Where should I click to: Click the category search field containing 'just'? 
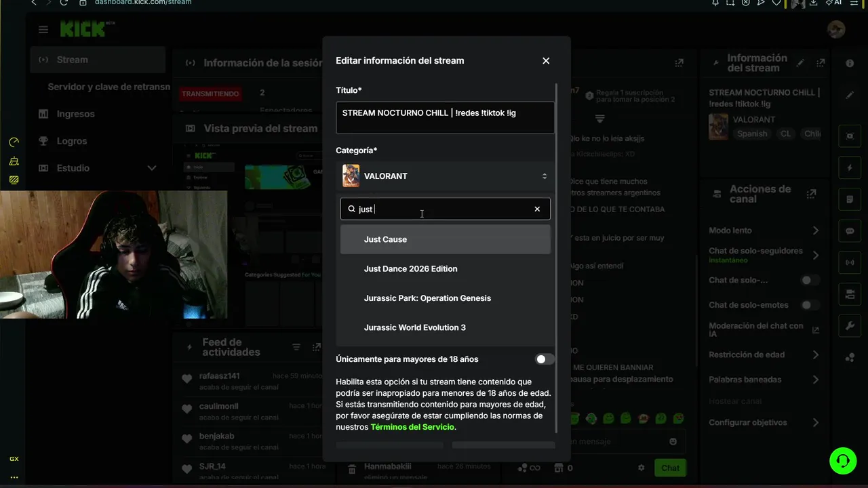click(445, 209)
